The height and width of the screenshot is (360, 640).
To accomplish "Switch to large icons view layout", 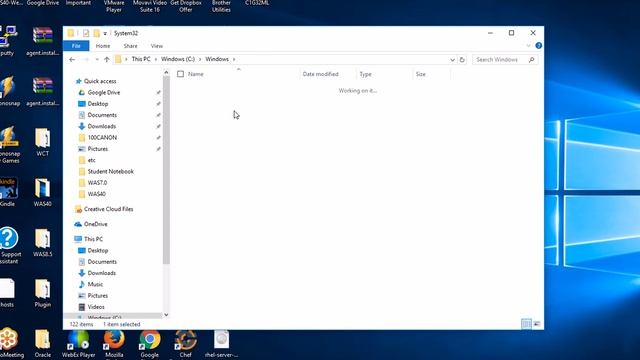I will (x=537, y=324).
